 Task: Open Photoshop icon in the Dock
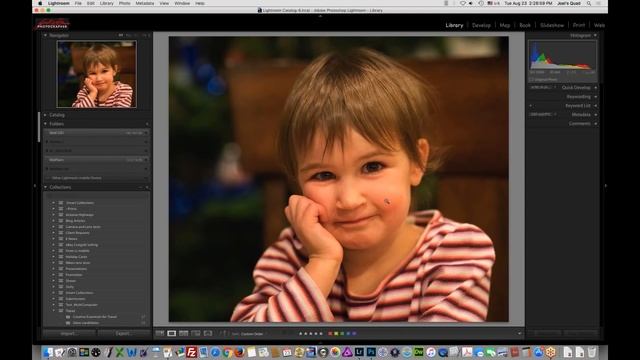tap(371, 352)
